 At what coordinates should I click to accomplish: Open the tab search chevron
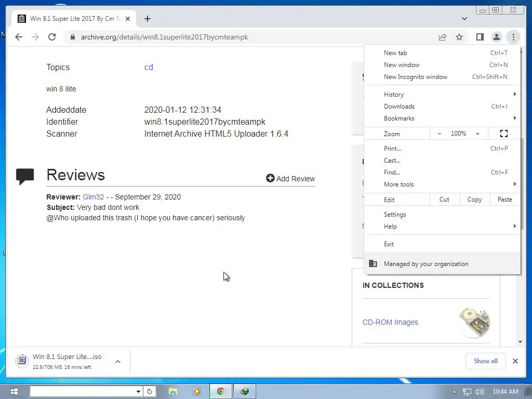click(464, 19)
